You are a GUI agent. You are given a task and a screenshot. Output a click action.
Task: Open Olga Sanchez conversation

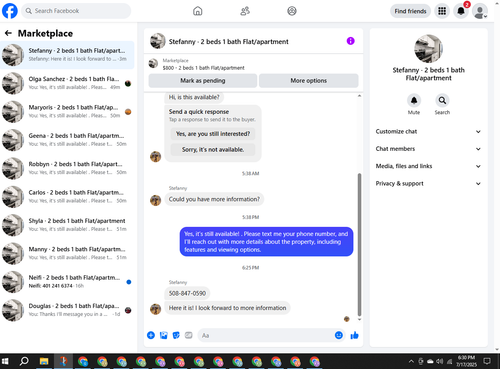click(x=67, y=83)
